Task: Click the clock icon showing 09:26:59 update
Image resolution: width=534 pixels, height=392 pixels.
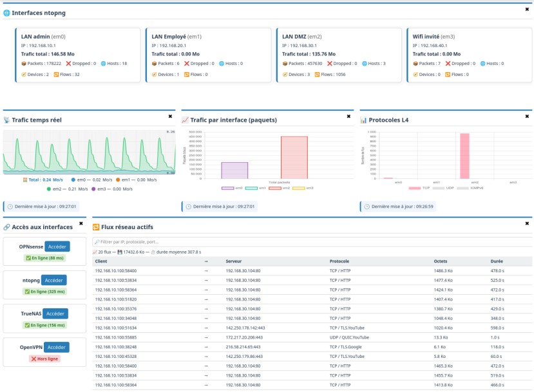Action: coord(366,205)
